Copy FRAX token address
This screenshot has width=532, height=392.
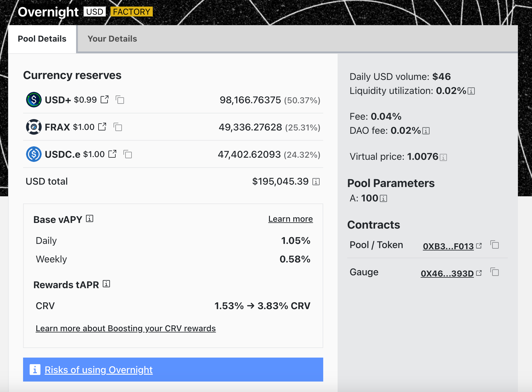(x=118, y=127)
